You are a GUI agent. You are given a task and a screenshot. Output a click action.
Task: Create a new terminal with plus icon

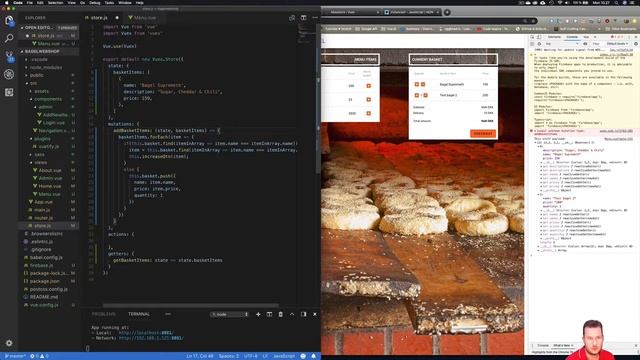point(258,314)
